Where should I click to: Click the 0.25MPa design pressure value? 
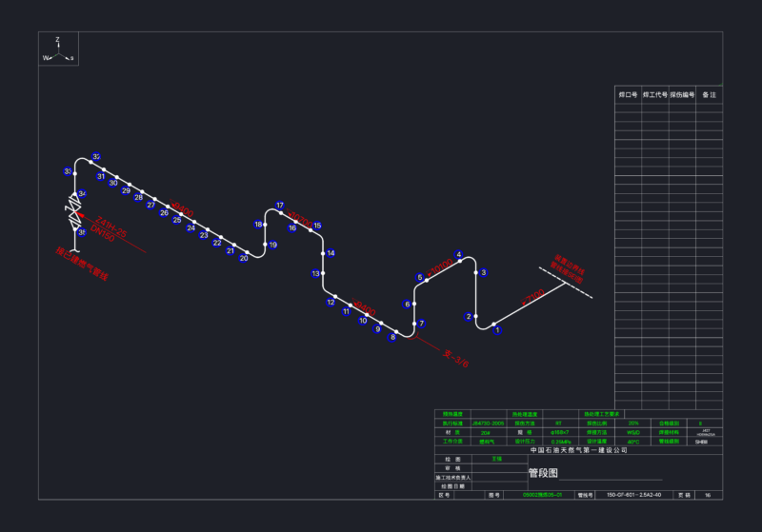[561, 442]
